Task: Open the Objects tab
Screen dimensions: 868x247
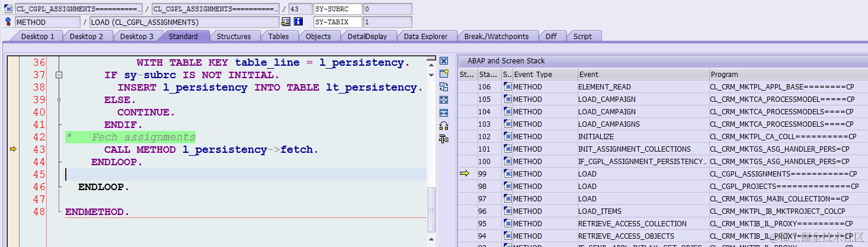Action: (319, 37)
